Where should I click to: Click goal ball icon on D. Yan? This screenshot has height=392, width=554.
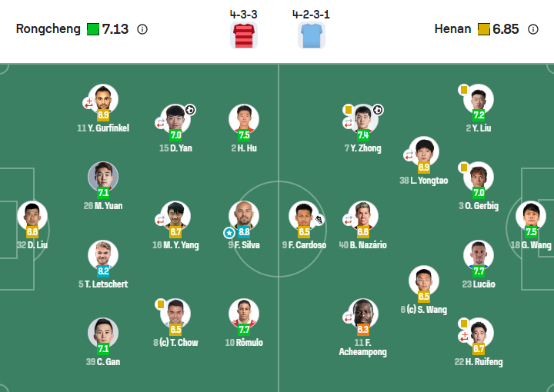coord(190,110)
